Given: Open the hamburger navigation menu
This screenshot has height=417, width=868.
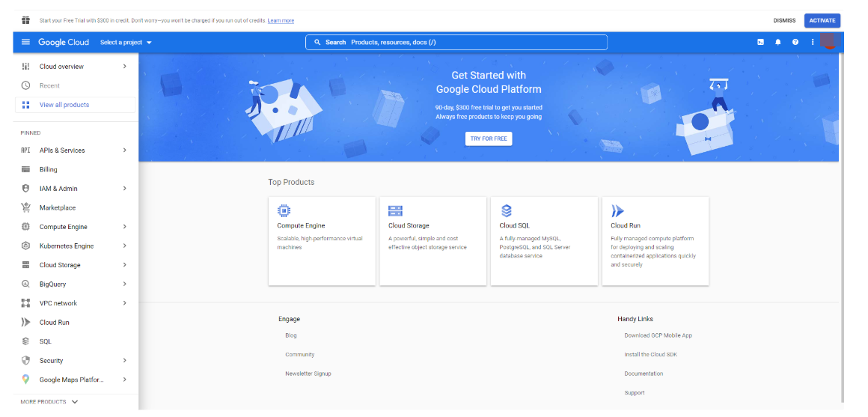Looking at the screenshot, I should (25, 42).
